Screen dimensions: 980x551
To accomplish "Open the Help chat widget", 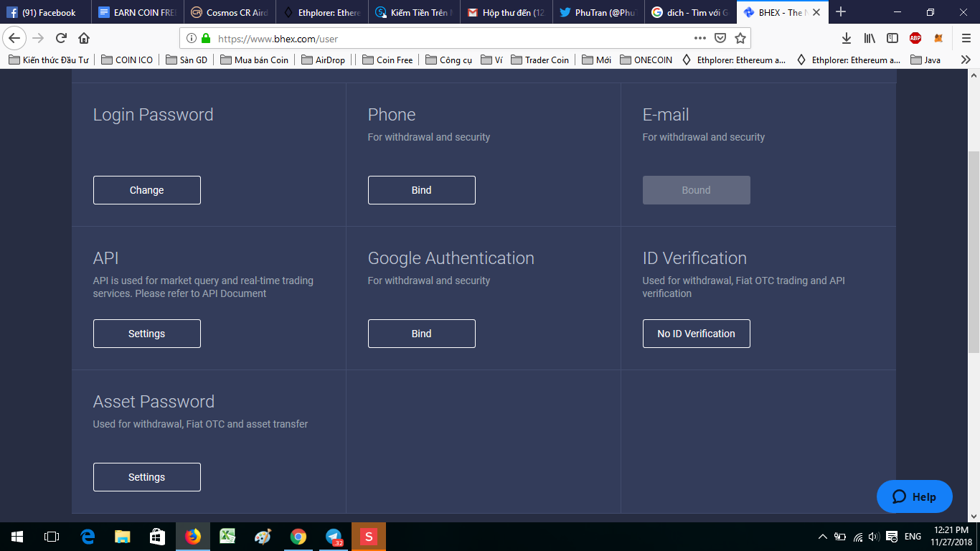I will tap(915, 496).
